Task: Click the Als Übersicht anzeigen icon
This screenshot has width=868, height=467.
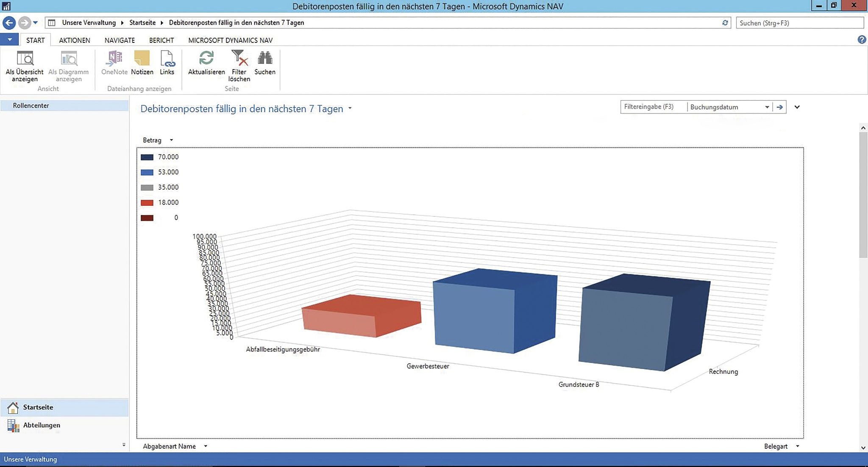Action: pyautogui.click(x=25, y=59)
